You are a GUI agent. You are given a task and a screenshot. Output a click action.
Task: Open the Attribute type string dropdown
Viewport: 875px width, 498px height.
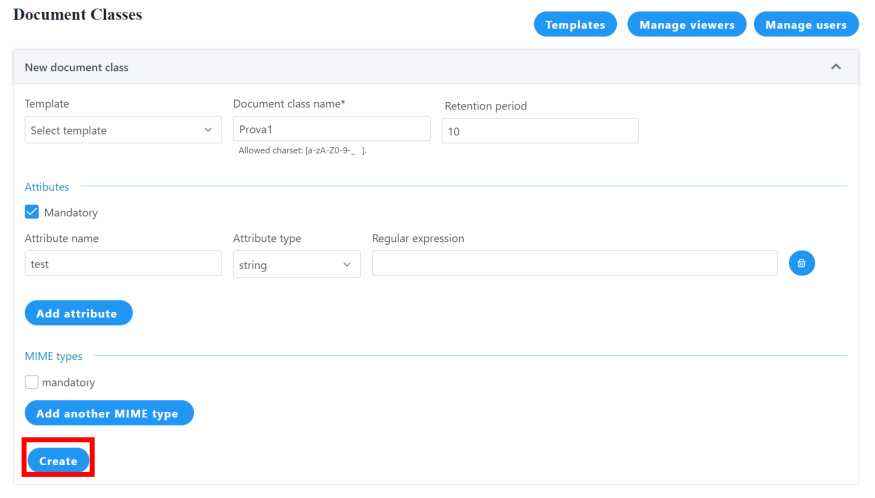tap(296, 265)
